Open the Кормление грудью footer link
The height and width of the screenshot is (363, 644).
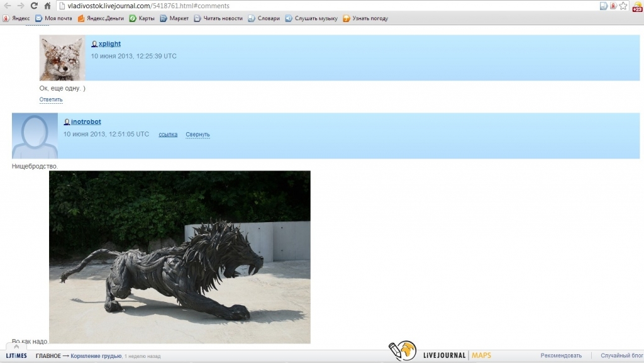[96, 356]
